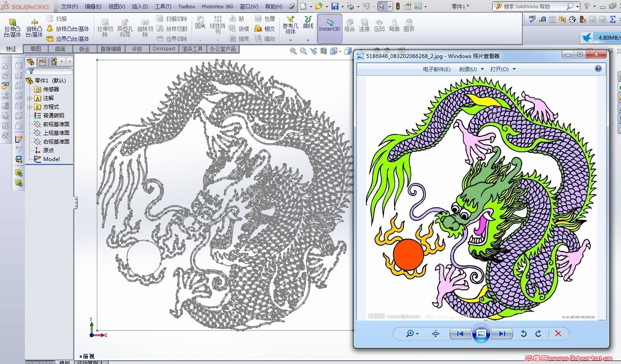Select the 旋转凸台/基体 revolve boss tool
This screenshot has width=621, height=364.
pyautogui.click(x=34, y=28)
